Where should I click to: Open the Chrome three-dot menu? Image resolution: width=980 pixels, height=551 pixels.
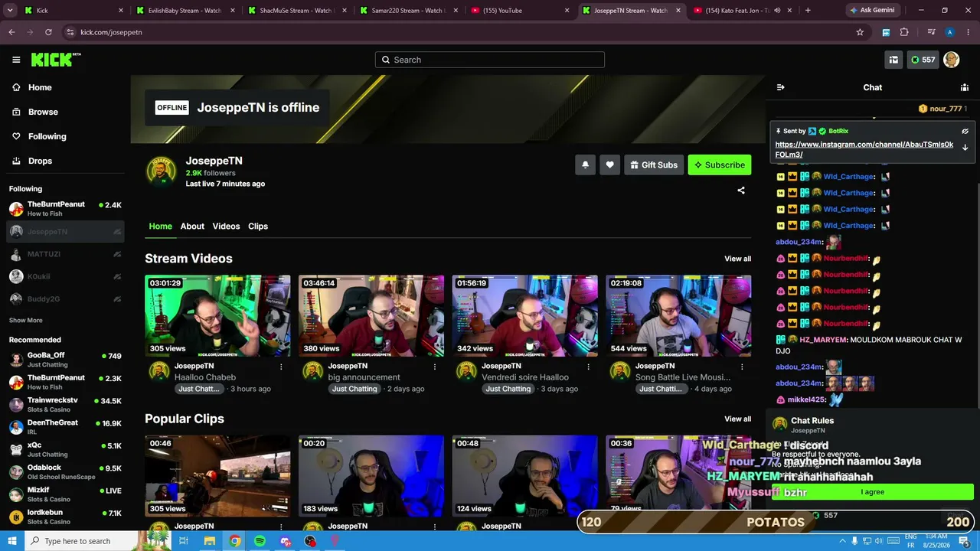(968, 32)
